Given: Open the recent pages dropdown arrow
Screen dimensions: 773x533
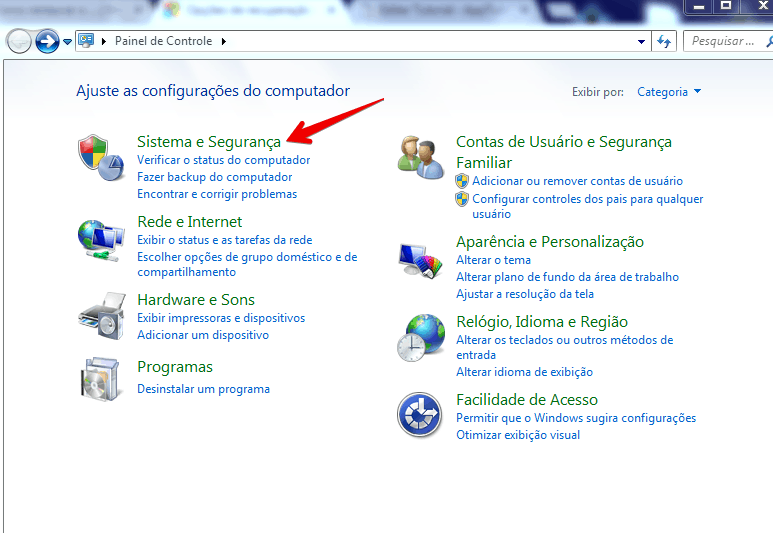Looking at the screenshot, I should pos(68,42).
